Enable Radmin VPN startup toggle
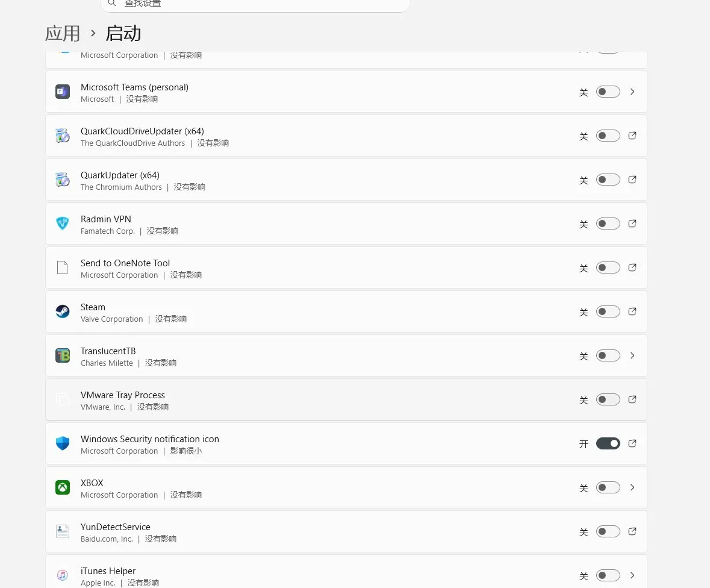This screenshot has width=710, height=588. point(608,224)
